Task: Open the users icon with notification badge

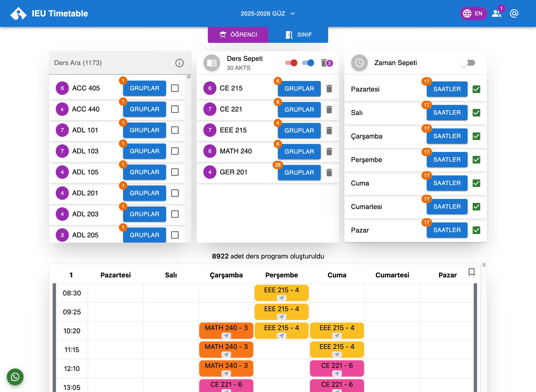Action: [x=496, y=13]
